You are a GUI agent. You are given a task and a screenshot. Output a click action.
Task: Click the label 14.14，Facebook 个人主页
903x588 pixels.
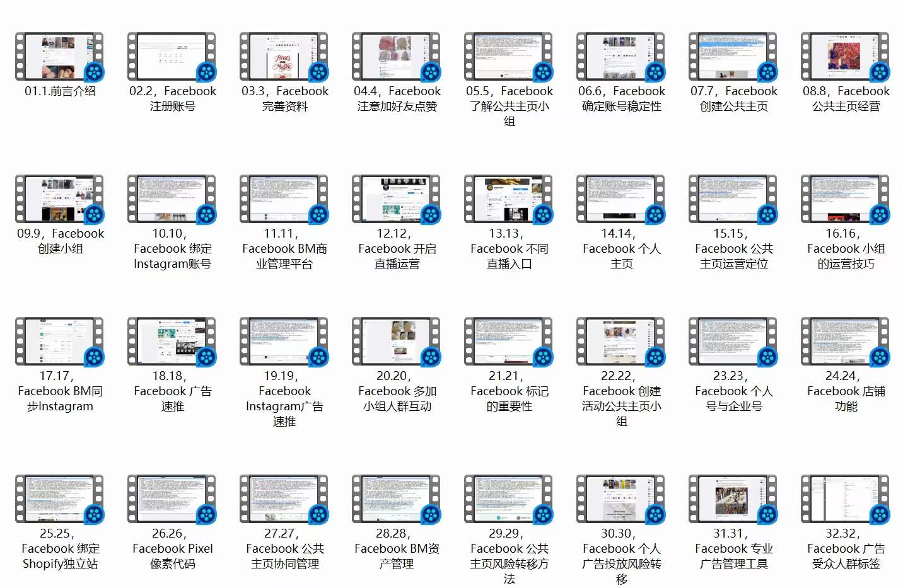point(621,249)
